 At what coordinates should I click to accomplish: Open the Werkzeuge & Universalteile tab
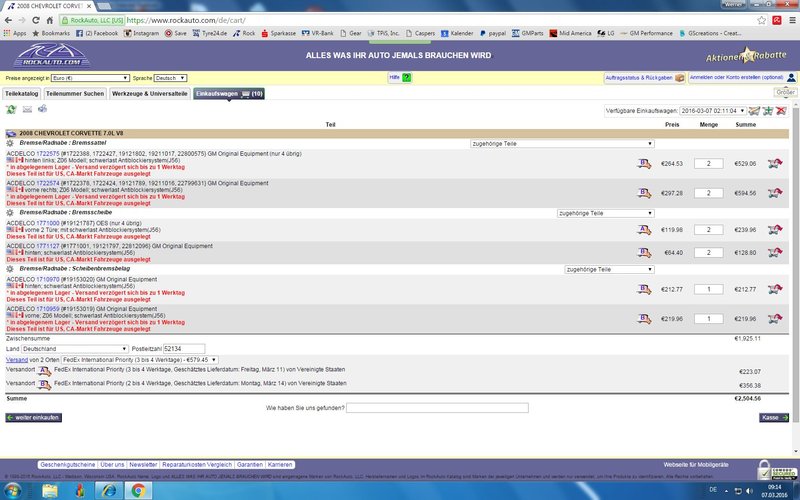pos(149,93)
